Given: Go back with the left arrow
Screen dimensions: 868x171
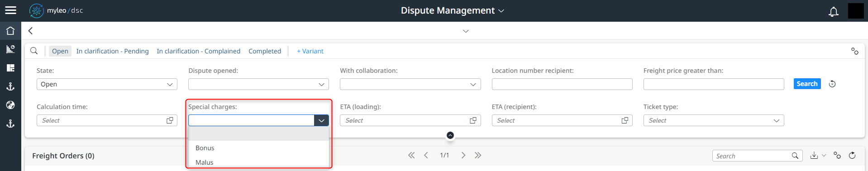Looking at the screenshot, I should click(x=30, y=31).
